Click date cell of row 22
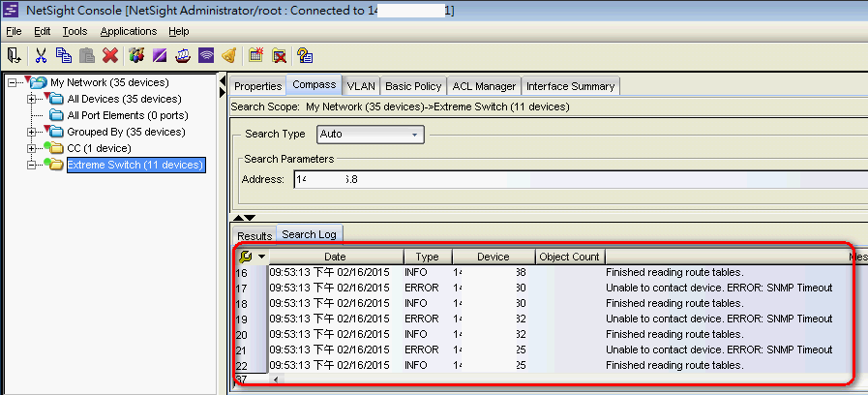Viewport: 868px width, 395px height. coord(329,366)
